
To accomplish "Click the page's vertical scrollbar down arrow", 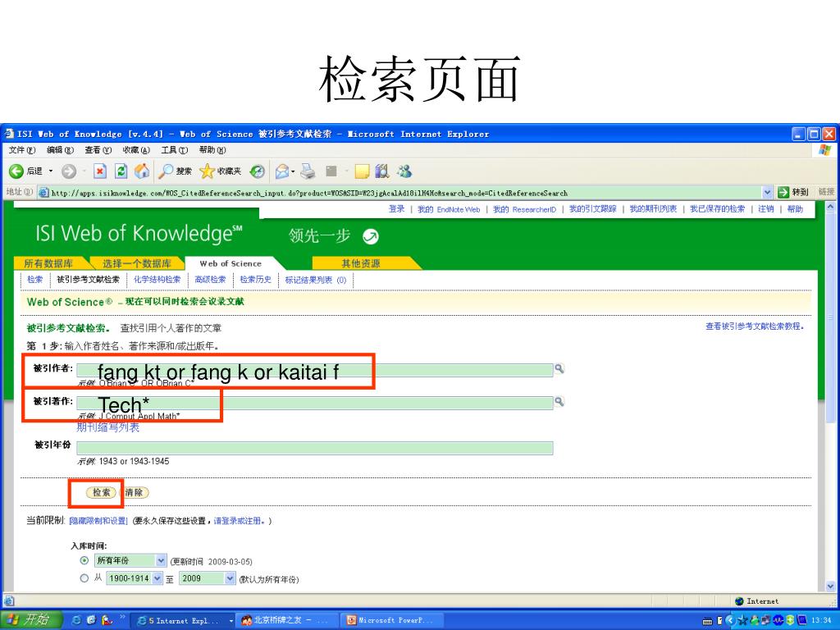I will pos(830,586).
